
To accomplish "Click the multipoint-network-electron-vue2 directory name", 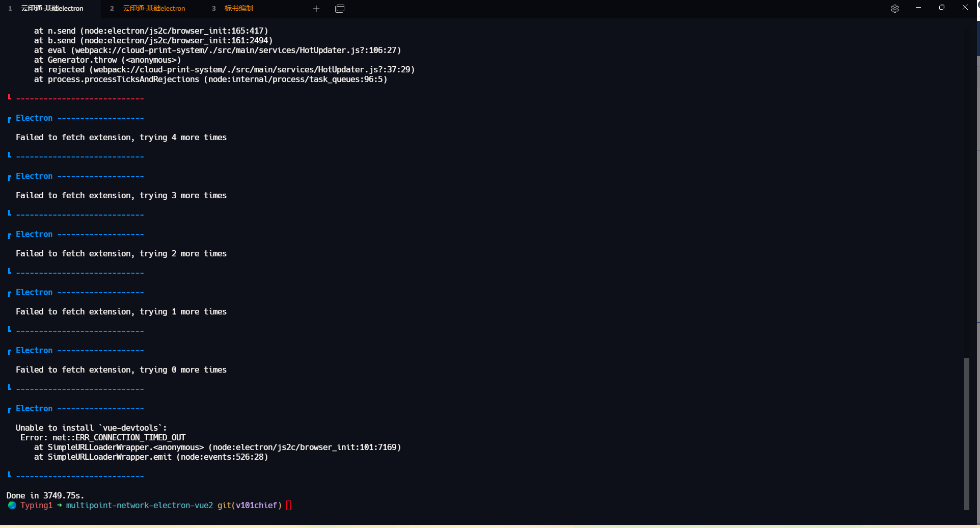I will [x=139, y=506].
